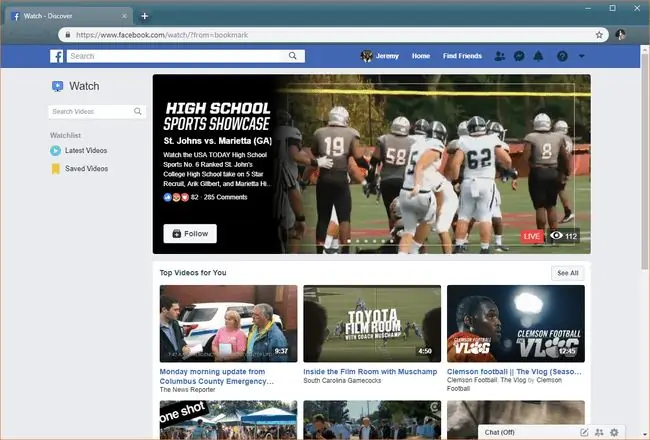Click the browser profile avatar icon
The width and height of the screenshot is (650, 440).
(x=621, y=35)
